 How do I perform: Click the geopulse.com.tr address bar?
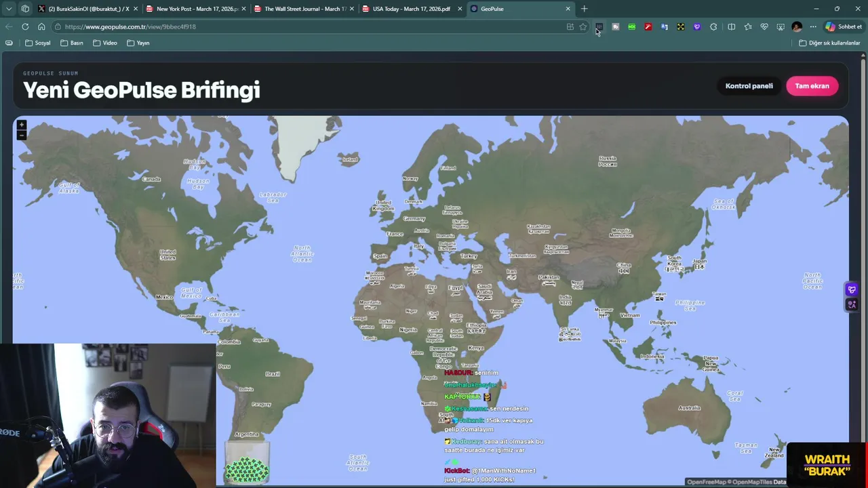point(312,26)
